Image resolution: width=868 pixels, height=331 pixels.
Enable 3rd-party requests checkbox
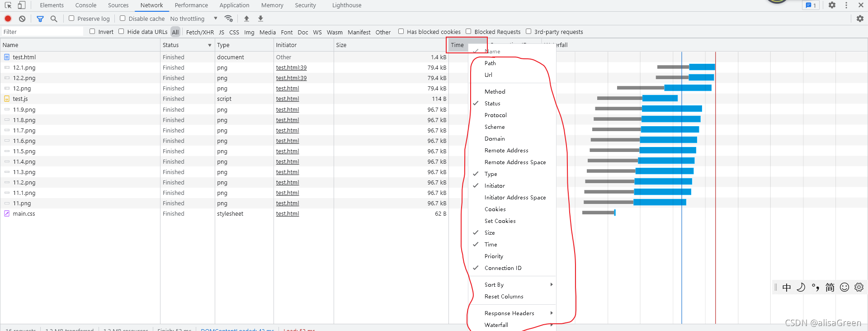(528, 32)
